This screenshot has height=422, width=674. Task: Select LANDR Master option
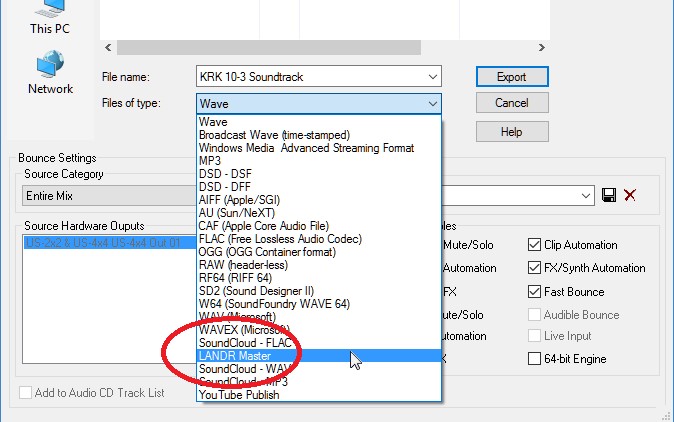(319, 356)
